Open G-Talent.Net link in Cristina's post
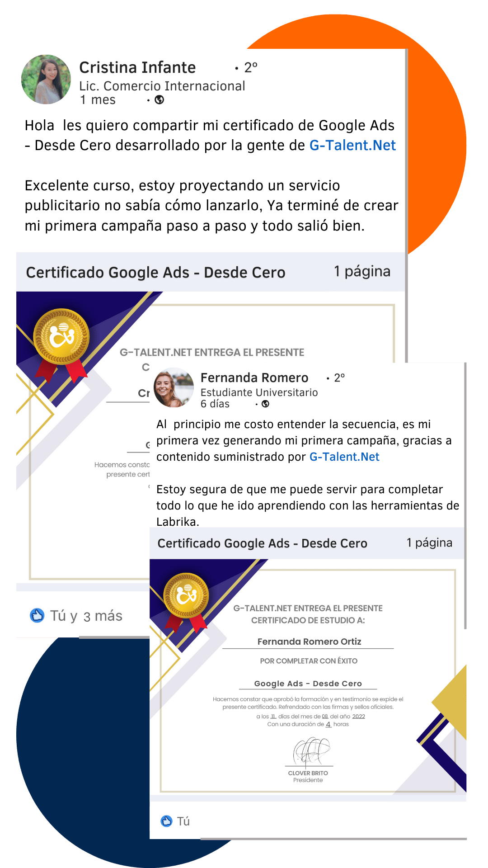This screenshot has height=868, width=488. click(x=352, y=145)
